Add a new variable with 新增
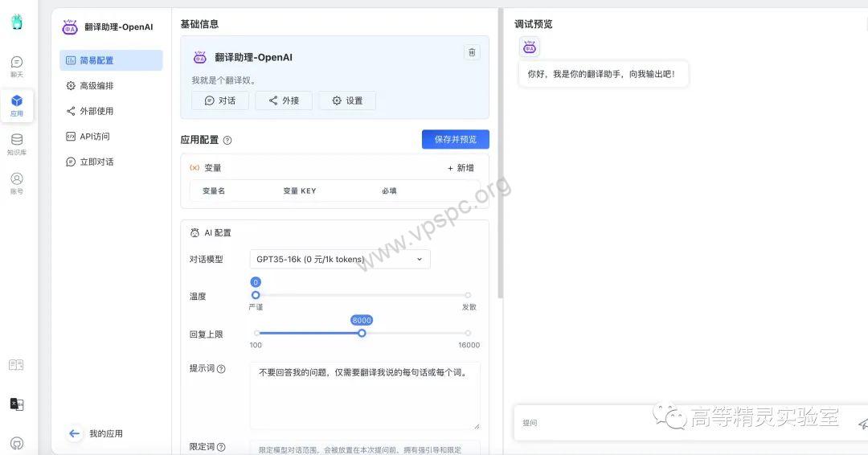This screenshot has width=868, height=455. click(x=461, y=168)
